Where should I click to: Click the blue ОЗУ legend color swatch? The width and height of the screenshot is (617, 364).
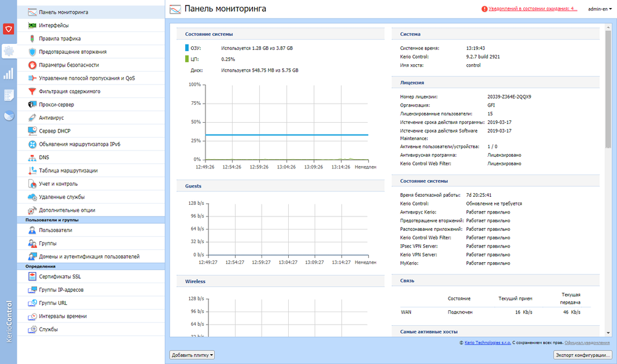[x=187, y=48]
